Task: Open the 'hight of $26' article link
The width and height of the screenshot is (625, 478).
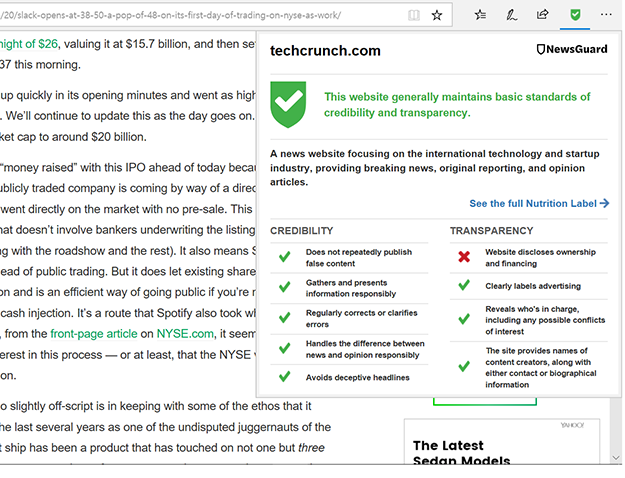Action: click(x=29, y=44)
